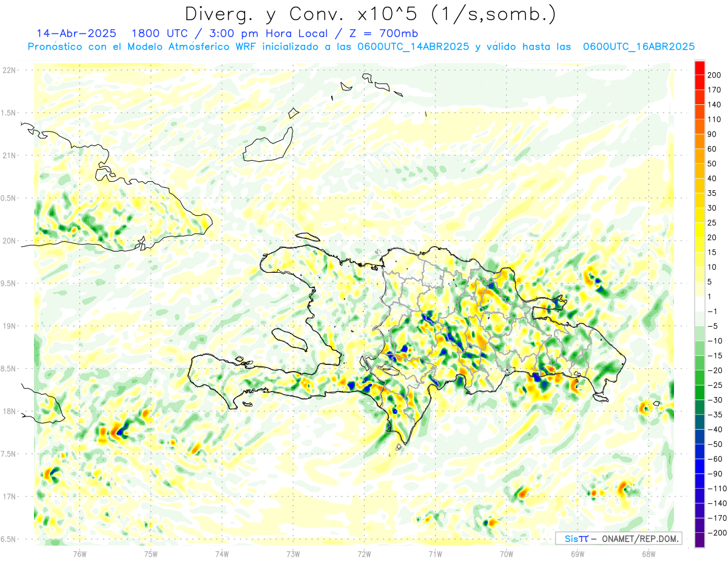The width and height of the screenshot is (728, 562).
Task: Click the latitude label "8.5N"
Action: pyautogui.click(x=8, y=369)
